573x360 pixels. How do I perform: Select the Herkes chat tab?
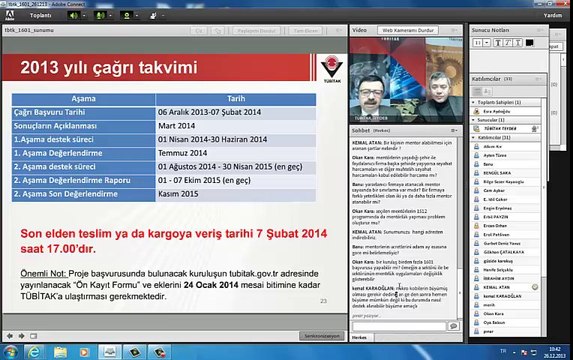(x=359, y=338)
